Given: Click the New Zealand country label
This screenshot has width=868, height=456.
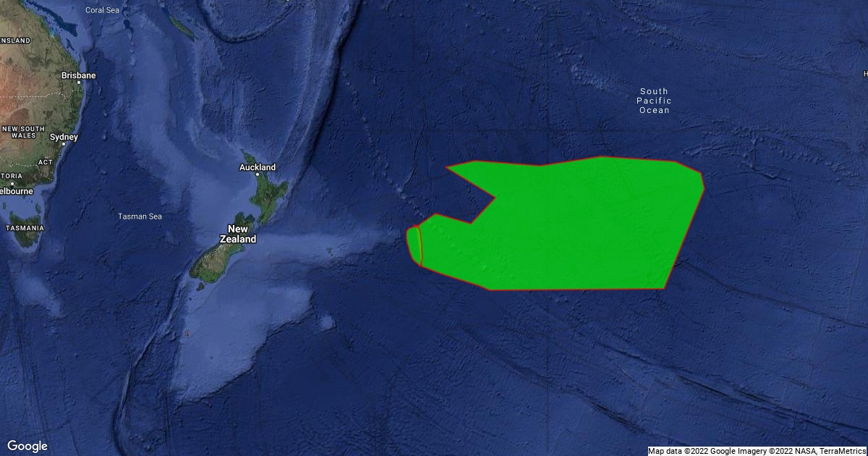Looking at the screenshot, I should tap(238, 234).
